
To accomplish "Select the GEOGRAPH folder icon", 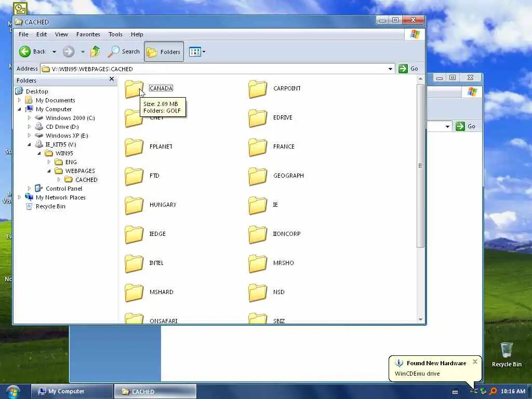I will click(x=258, y=176).
